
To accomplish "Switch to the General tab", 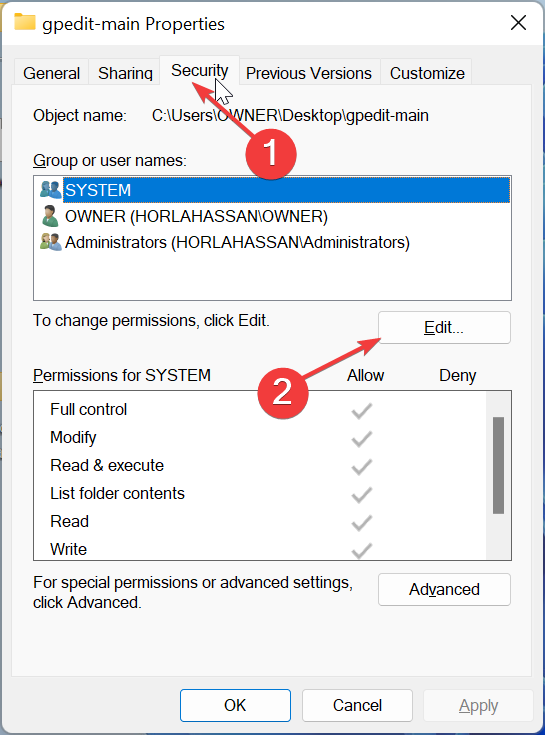I will (x=51, y=73).
